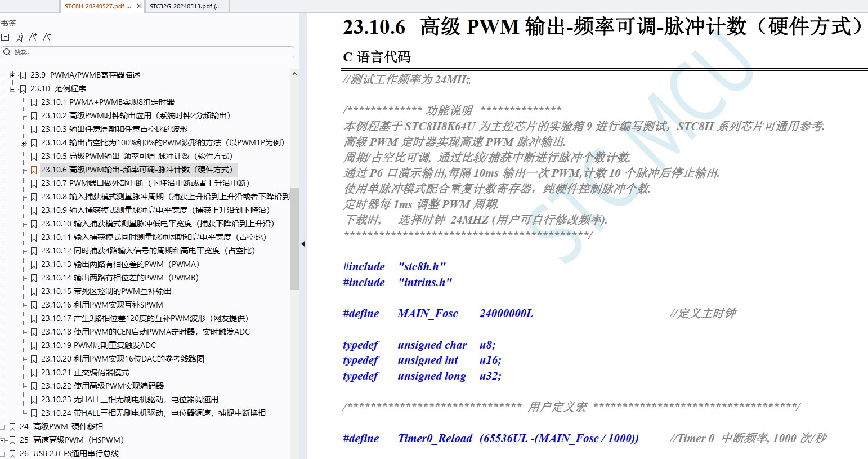This screenshot has width=868, height=459.
Task: Open bookmark 23.10.20 16位DAC的参考线路图
Action: (123, 359)
